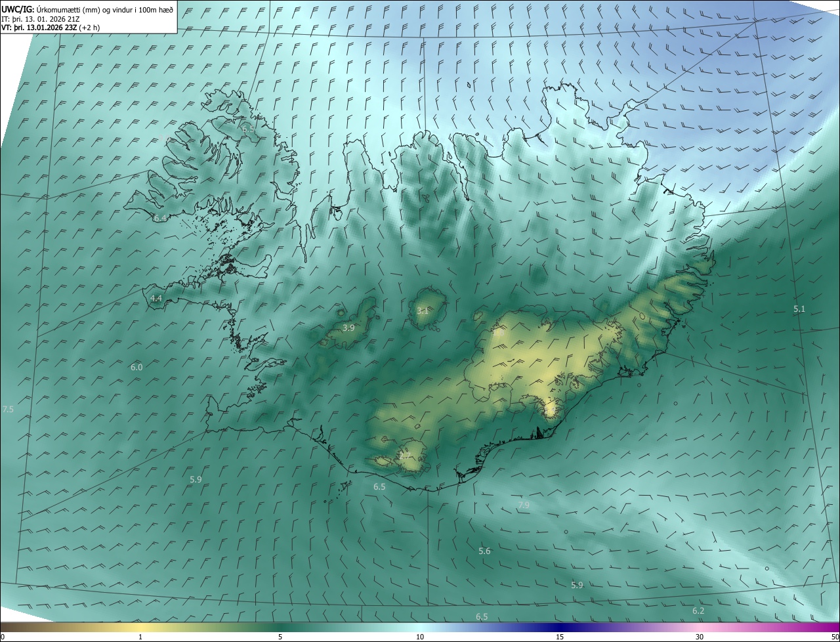Click the 6.0 value label
The height and width of the screenshot is (642, 840).
pos(136,368)
